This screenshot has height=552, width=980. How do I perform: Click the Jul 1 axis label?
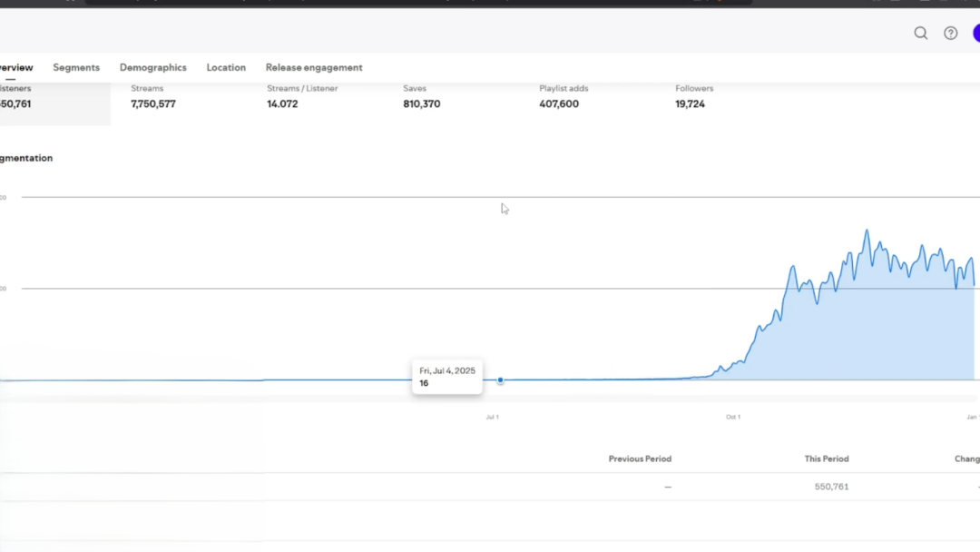[x=492, y=417]
